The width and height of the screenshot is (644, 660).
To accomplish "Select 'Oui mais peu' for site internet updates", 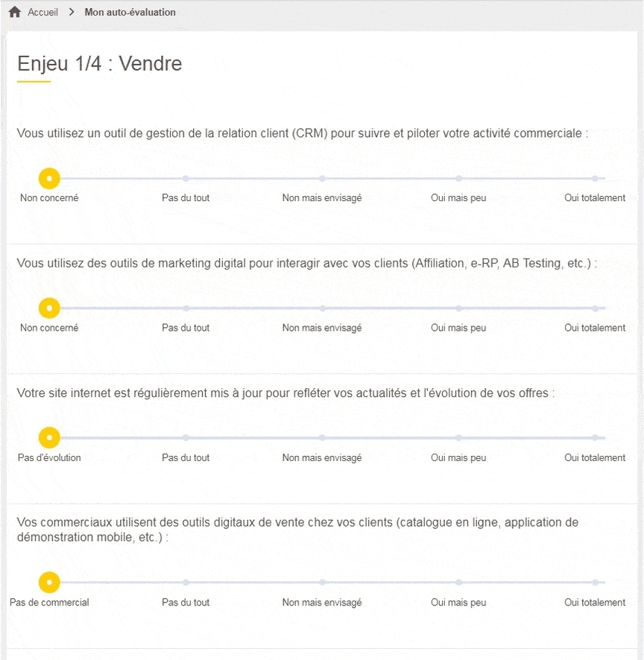I will (x=458, y=438).
